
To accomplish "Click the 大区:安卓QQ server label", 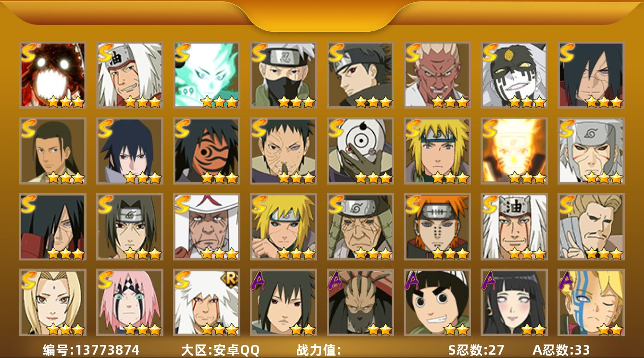I will (x=220, y=350).
